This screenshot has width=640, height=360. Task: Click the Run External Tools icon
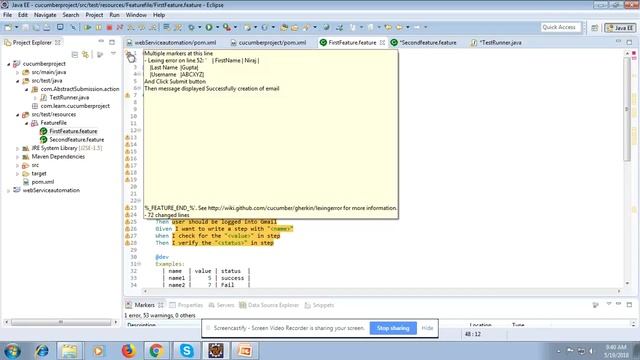tap(227, 27)
